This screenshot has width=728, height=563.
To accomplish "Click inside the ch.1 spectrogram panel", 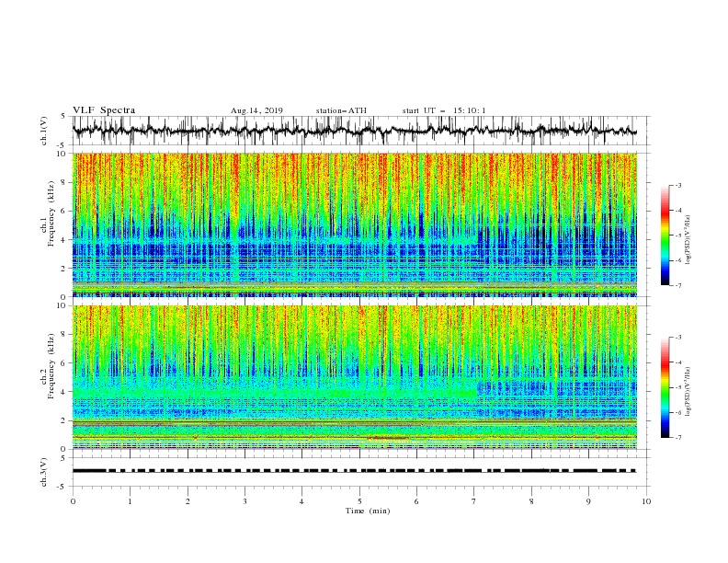I will (355, 224).
